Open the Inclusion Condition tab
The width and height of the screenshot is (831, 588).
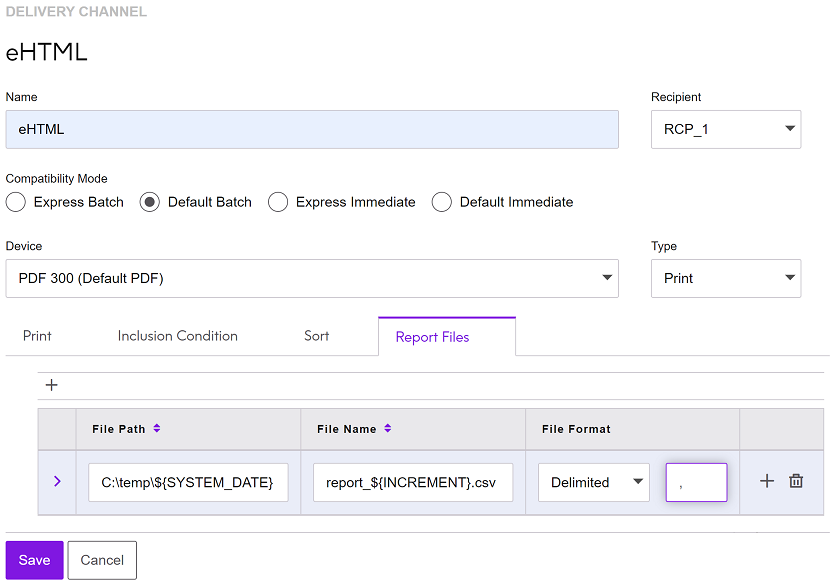click(x=177, y=336)
